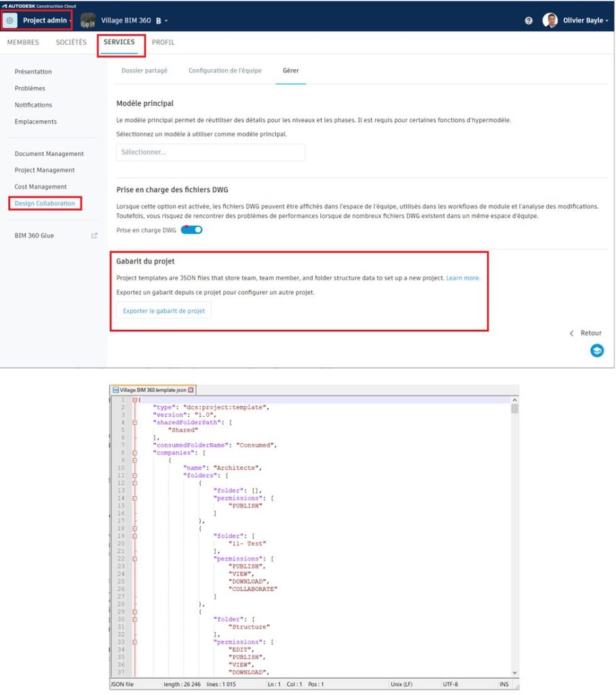Open Problèmes in the sidebar
This screenshot has width=616, height=695.
coord(30,88)
